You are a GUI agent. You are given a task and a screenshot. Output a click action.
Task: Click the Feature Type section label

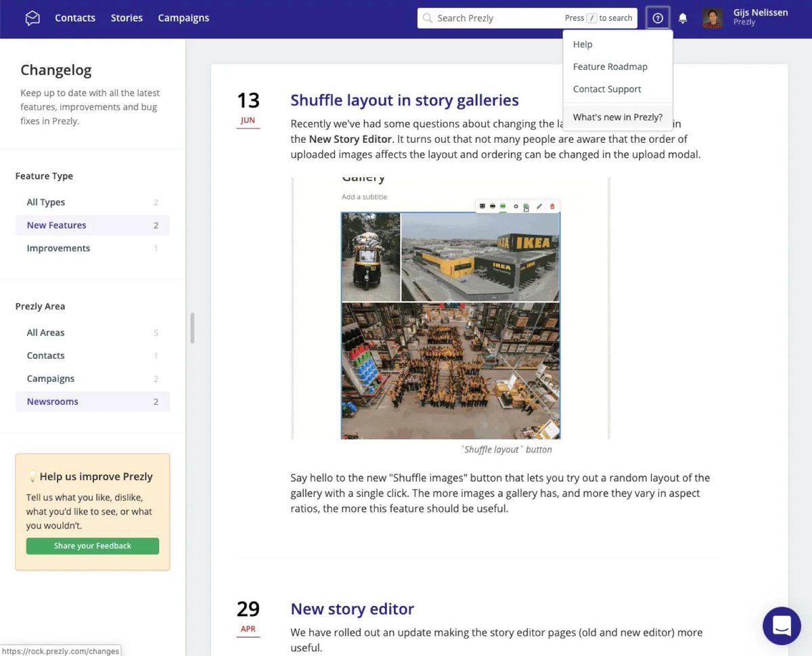pos(44,176)
